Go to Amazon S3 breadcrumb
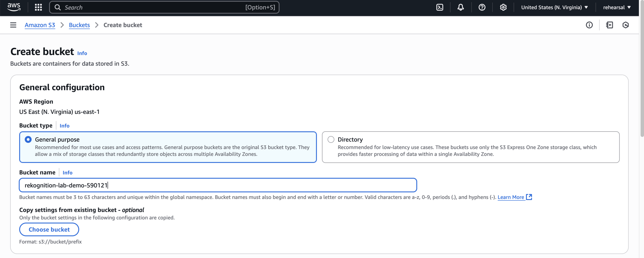The width and height of the screenshot is (644, 258). coord(40,25)
